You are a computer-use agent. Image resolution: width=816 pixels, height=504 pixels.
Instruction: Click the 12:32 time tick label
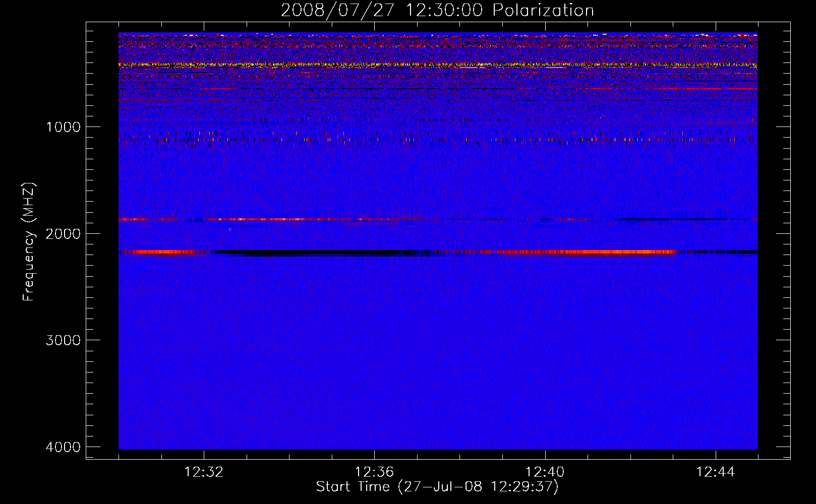coord(204,472)
